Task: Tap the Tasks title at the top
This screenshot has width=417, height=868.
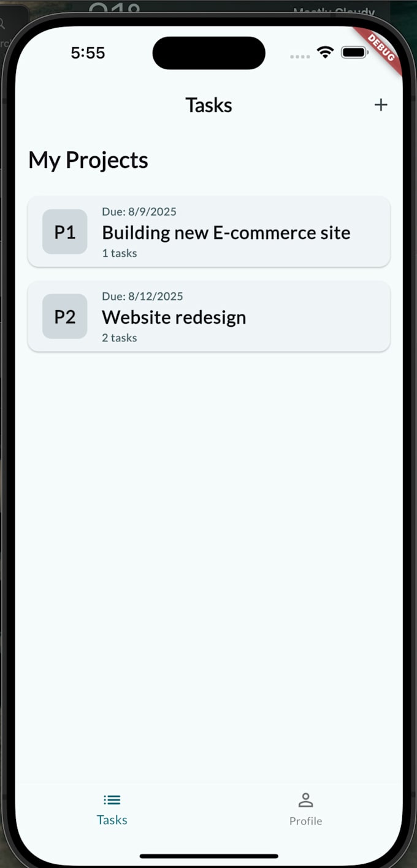Action: [208, 105]
